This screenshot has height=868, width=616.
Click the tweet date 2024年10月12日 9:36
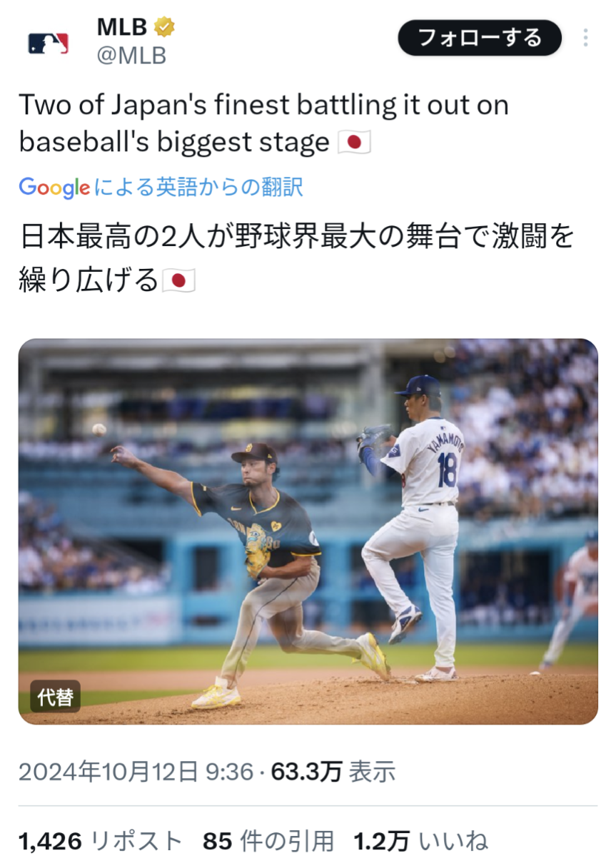[x=136, y=771]
